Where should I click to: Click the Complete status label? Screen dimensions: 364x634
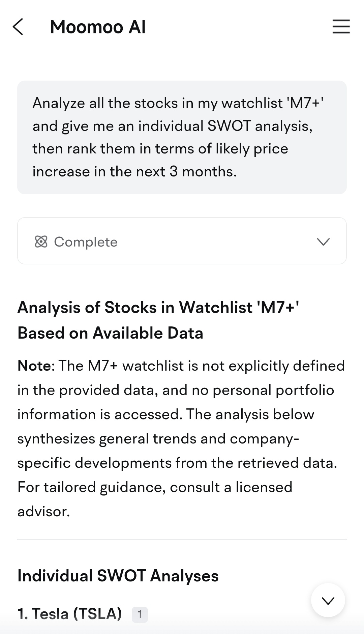click(x=86, y=242)
